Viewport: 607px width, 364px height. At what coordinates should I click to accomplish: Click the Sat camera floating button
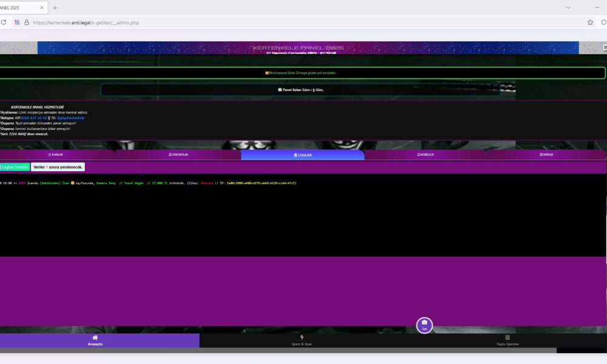pyautogui.click(x=424, y=325)
